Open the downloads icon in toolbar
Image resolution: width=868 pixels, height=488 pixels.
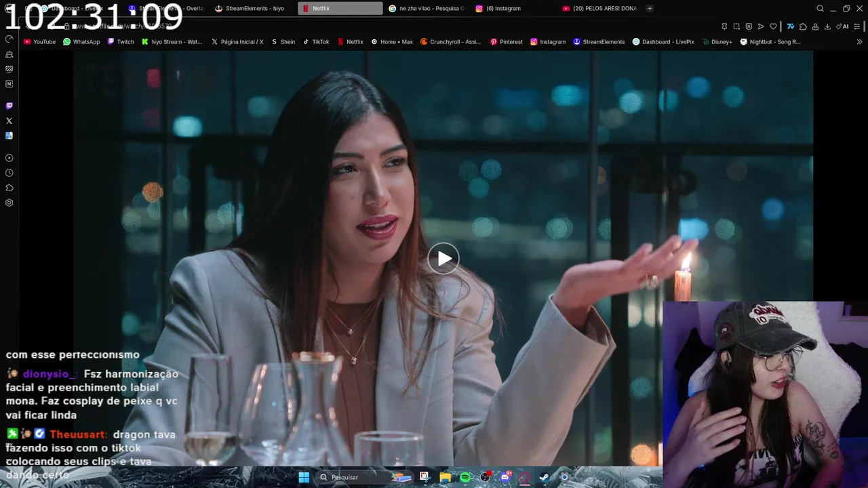point(827,26)
